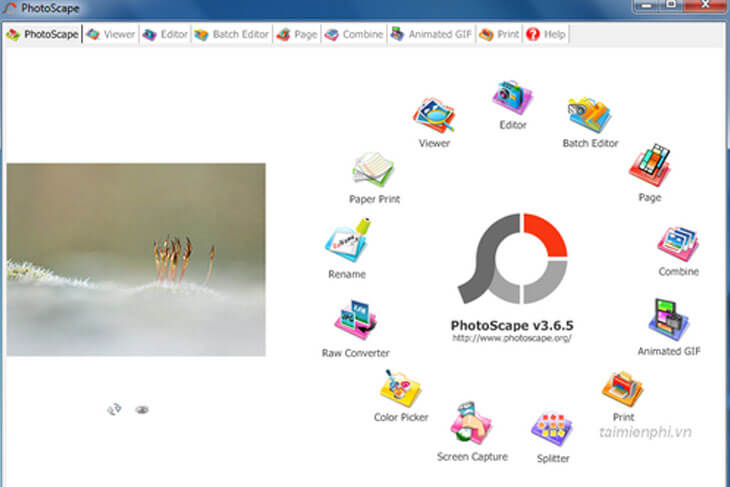Click the moss photo preview image

point(136,259)
